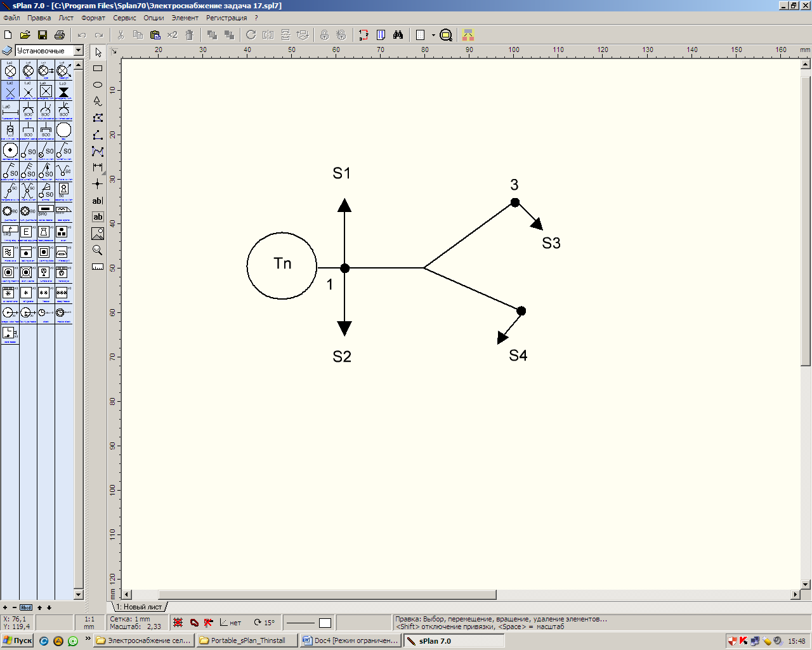The width and height of the screenshot is (812, 650).
Task: Click the component library sort Abcd button
Action: coord(26,607)
